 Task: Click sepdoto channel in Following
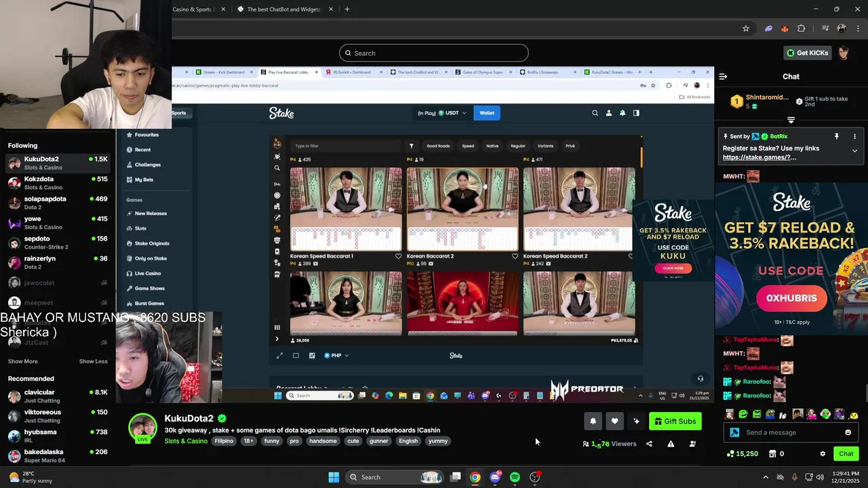tap(58, 243)
